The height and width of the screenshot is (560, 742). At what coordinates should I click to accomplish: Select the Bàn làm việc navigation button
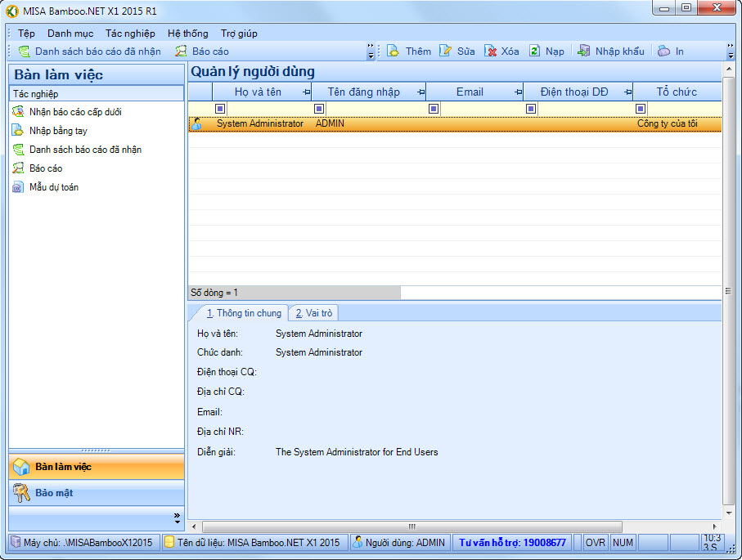click(x=97, y=467)
